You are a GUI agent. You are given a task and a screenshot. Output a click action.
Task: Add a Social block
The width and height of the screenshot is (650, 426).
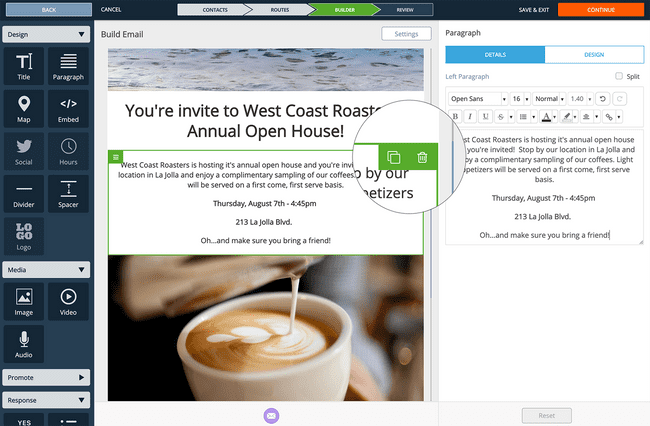(x=24, y=151)
